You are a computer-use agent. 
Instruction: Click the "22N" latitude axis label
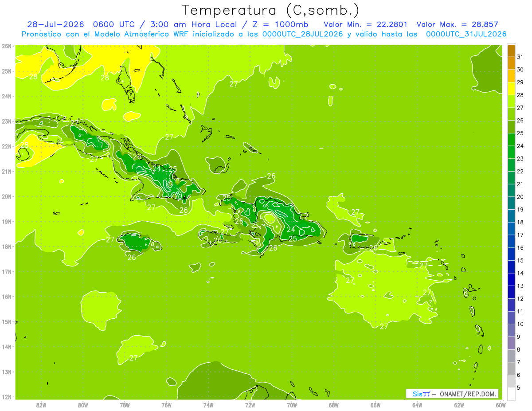(x=6, y=146)
